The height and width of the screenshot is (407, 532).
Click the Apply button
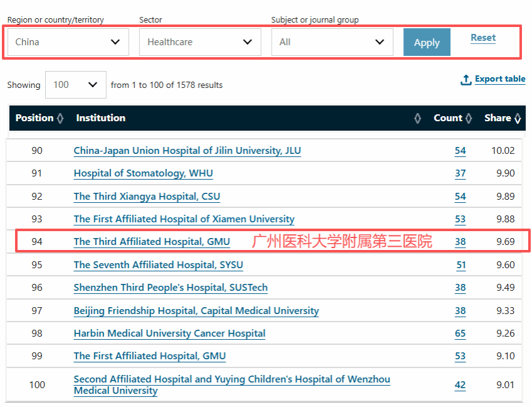coord(427,42)
